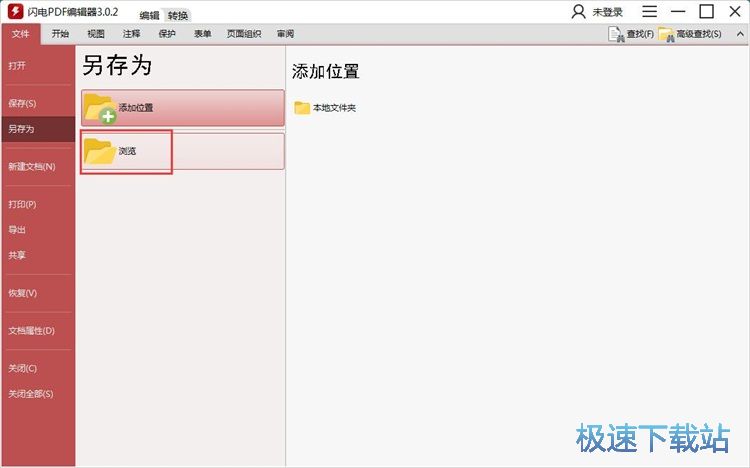Open the 本地文件夹 location entry

pos(325,108)
